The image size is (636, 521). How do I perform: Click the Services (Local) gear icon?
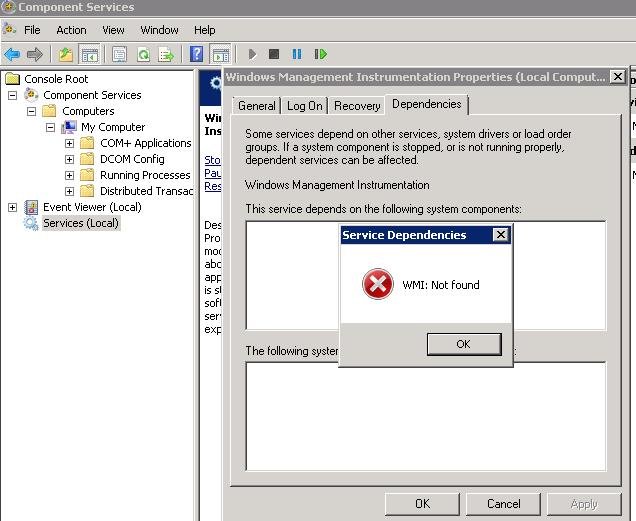click(x=31, y=223)
